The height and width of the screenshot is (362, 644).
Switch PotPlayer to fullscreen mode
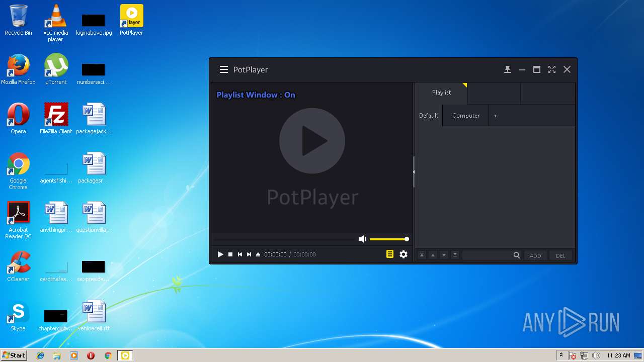552,70
